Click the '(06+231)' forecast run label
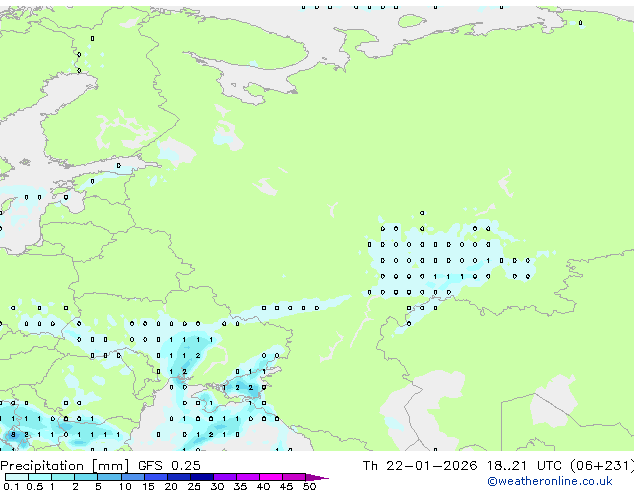The height and width of the screenshot is (490, 634). 602,466
